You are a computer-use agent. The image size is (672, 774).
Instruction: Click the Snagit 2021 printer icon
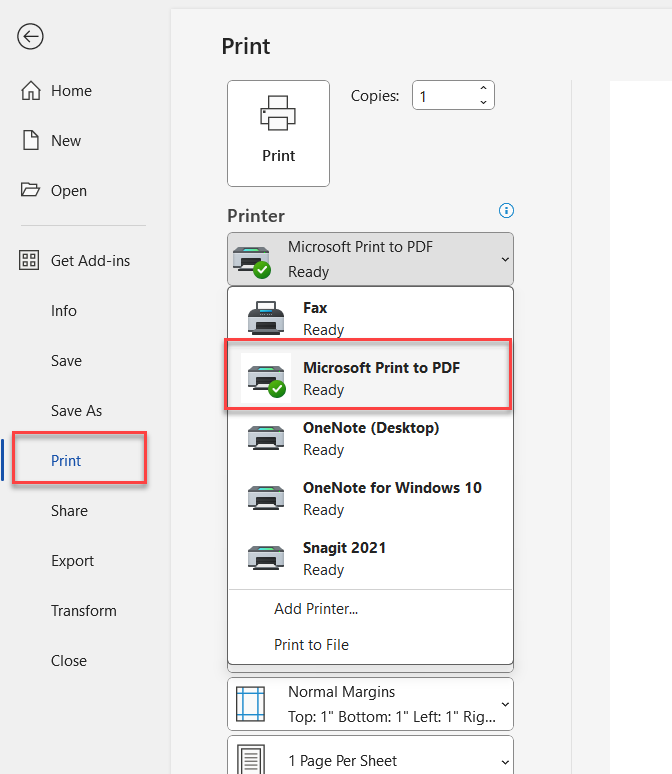pyautogui.click(x=266, y=558)
